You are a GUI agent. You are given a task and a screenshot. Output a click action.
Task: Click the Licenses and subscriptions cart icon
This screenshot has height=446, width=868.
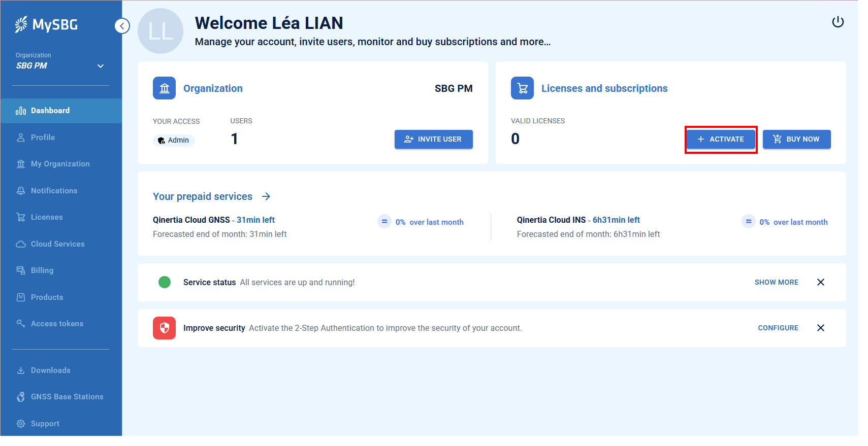tap(522, 88)
